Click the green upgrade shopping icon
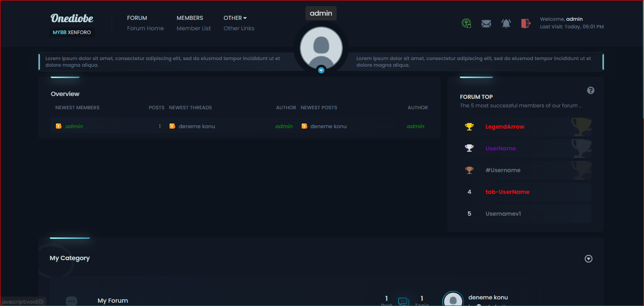The width and height of the screenshot is (644, 306). click(466, 24)
